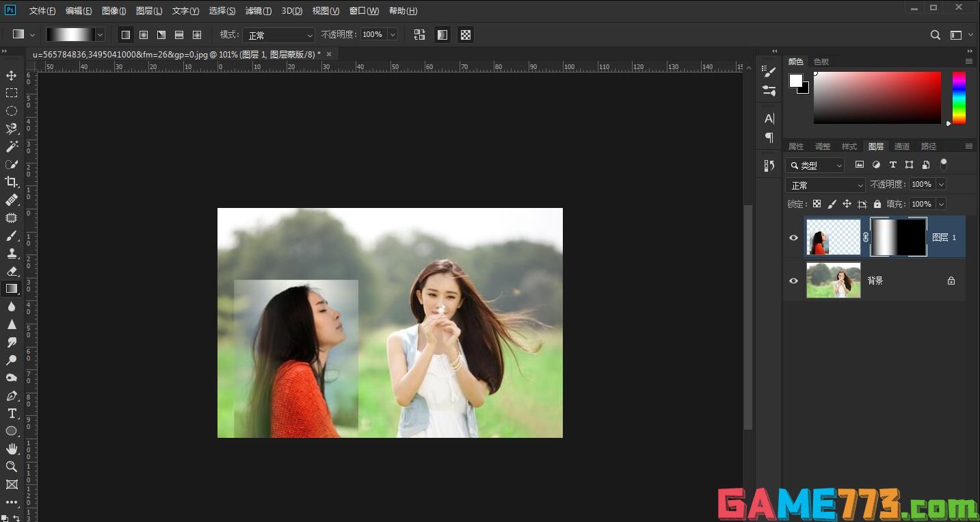Open the 图像(I) menu
The width and height of the screenshot is (980, 522).
(114, 11)
